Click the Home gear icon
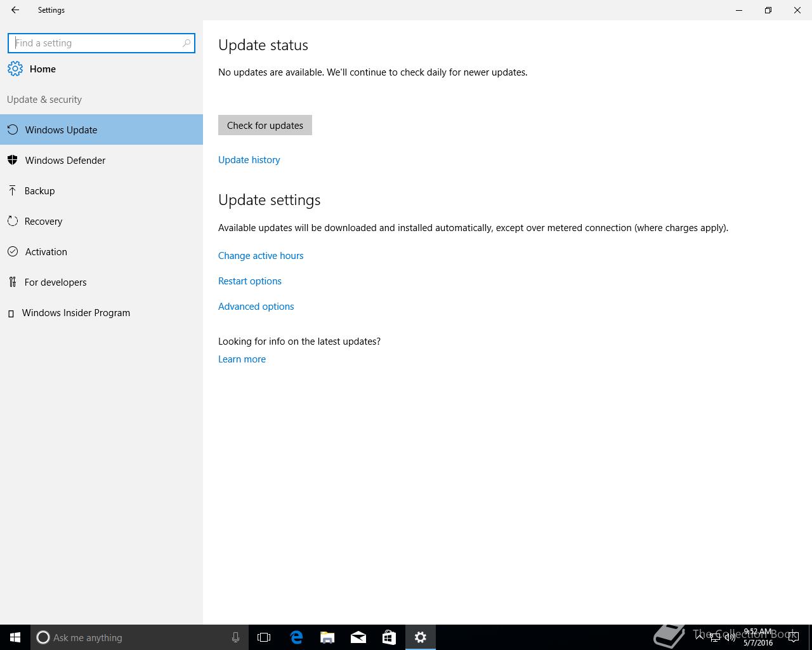The image size is (812, 650). tap(15, 69)
